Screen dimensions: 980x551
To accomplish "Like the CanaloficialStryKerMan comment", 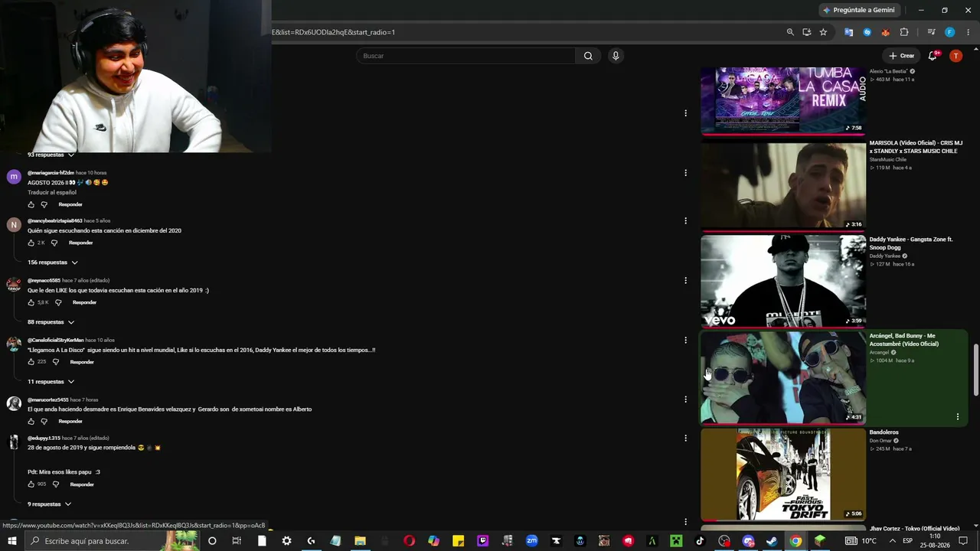I will click(31, 362).
